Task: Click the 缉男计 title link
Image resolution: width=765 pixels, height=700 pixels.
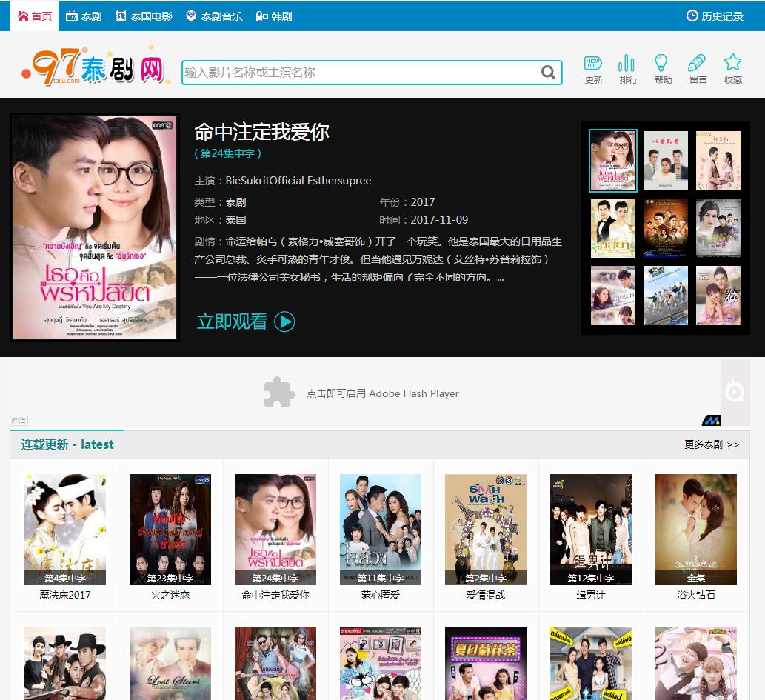Action: coord(591,595)
